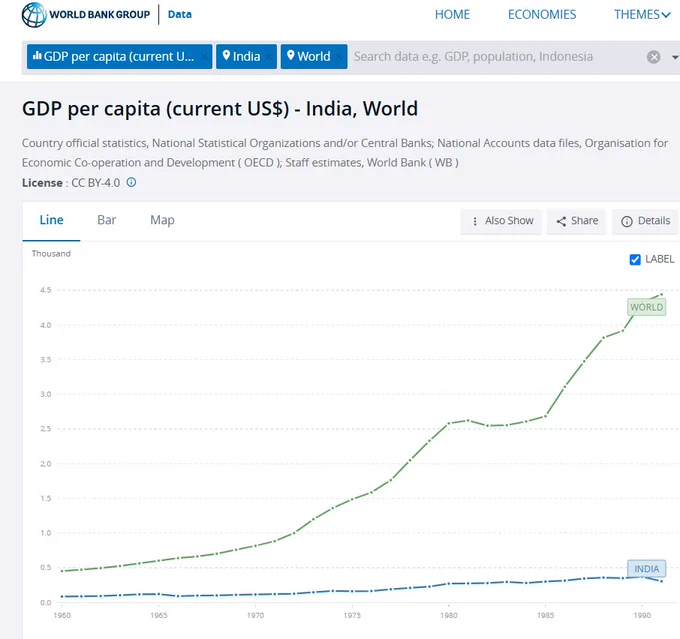This screenshot has height=639, width=680.
Task: Switch to the Map tab
Action: 162,220
